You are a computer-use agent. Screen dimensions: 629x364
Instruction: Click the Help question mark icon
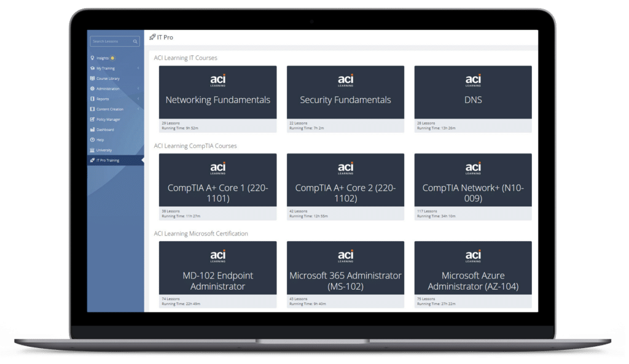(x=92, y=139)
